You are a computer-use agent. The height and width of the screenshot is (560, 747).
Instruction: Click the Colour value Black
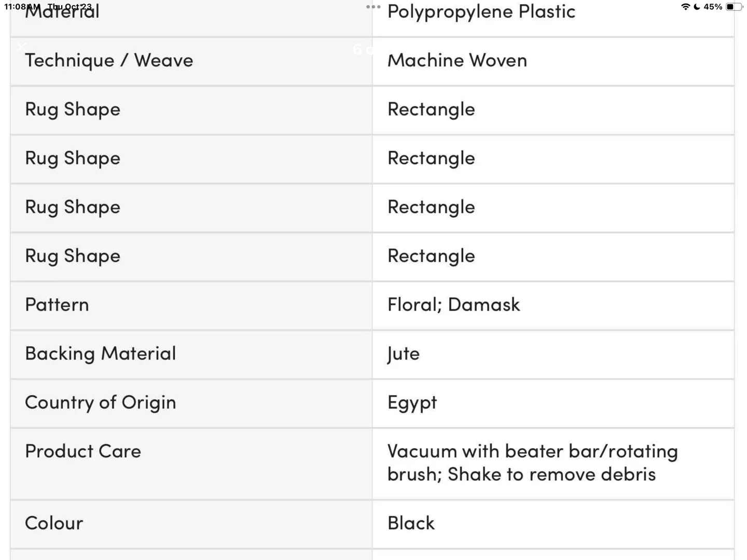tap(411, 523)
